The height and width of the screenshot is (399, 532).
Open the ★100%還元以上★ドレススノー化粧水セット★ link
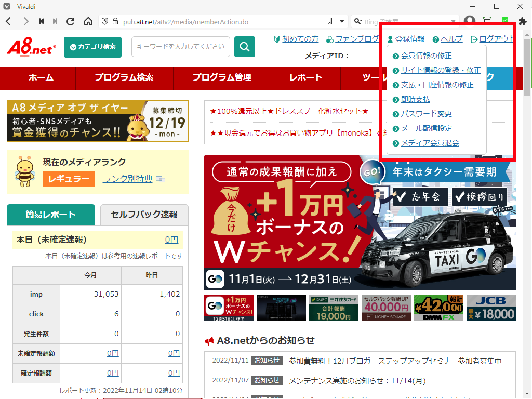289,111
